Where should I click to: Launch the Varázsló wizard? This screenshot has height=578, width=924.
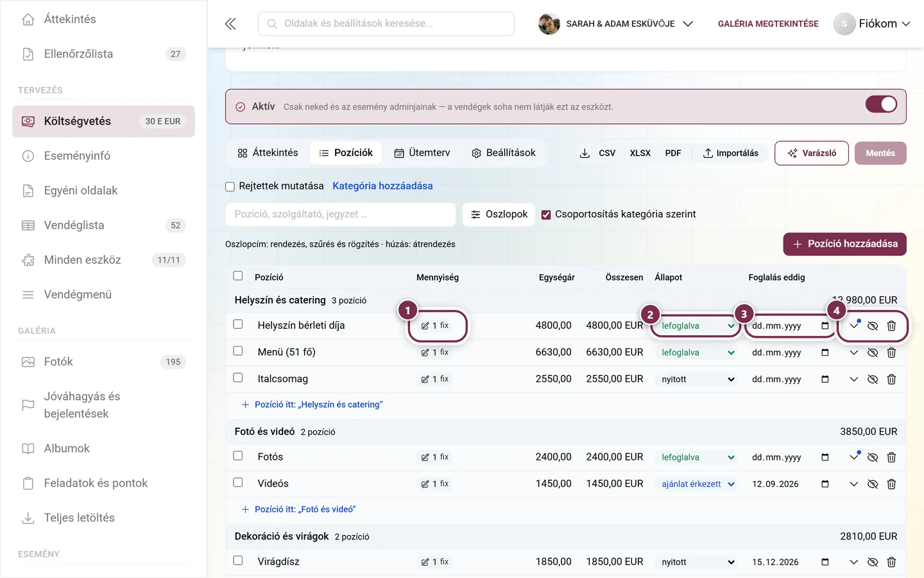812,153
